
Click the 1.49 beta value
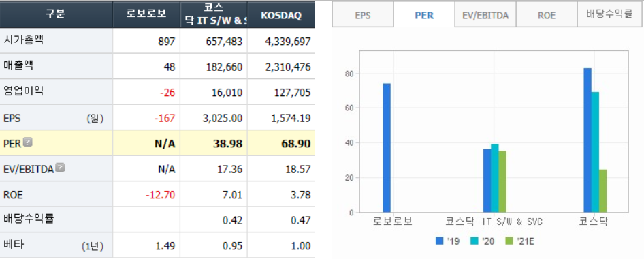tap(165, 246)
